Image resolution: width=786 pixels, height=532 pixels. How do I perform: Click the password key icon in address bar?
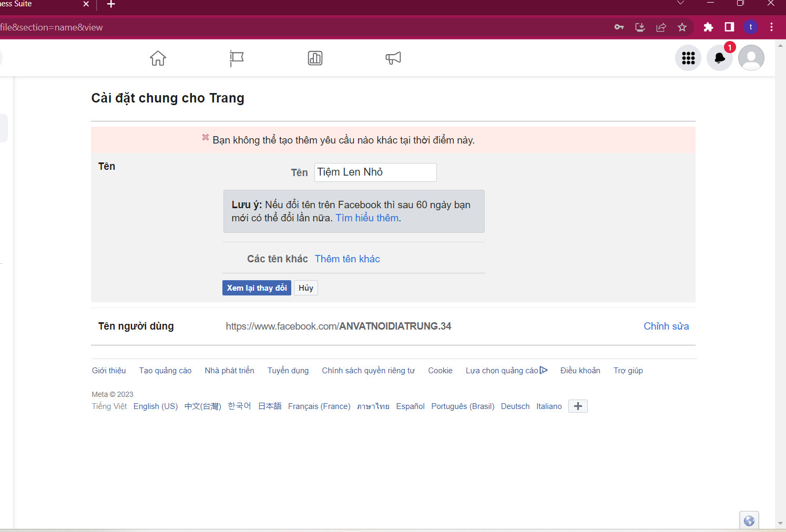coord(619,27)
